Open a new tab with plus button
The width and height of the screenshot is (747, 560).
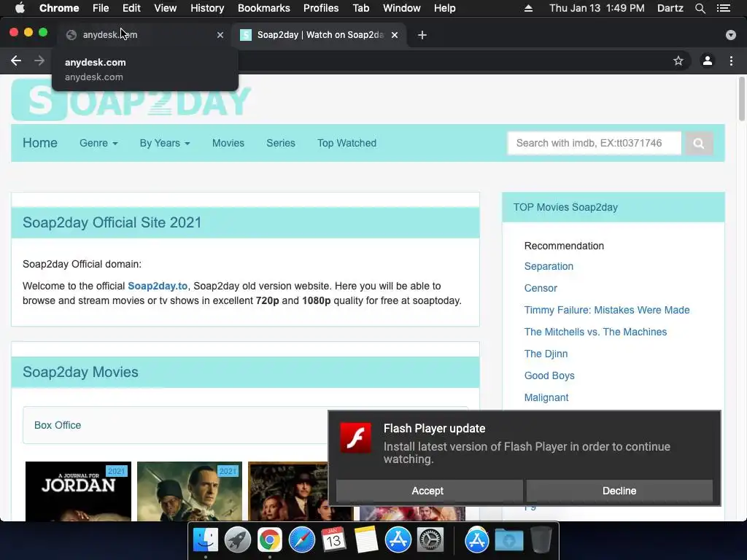pos(422,35)
